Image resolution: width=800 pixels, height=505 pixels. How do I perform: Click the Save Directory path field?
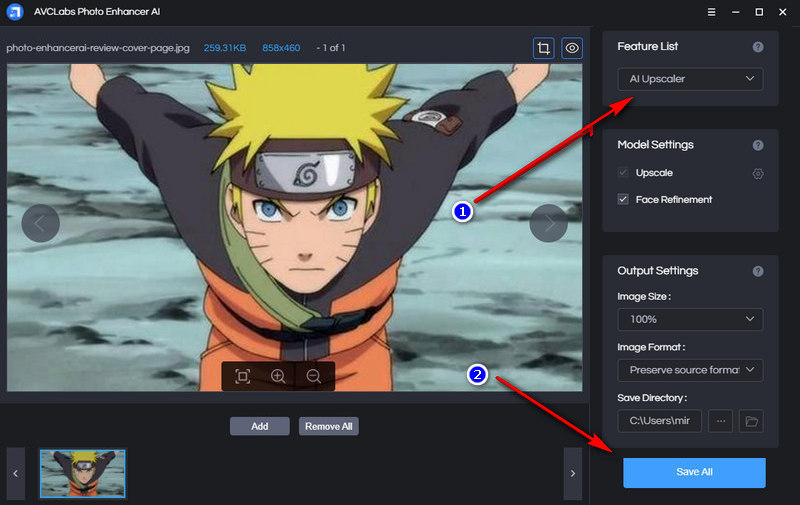coord(660,421)
